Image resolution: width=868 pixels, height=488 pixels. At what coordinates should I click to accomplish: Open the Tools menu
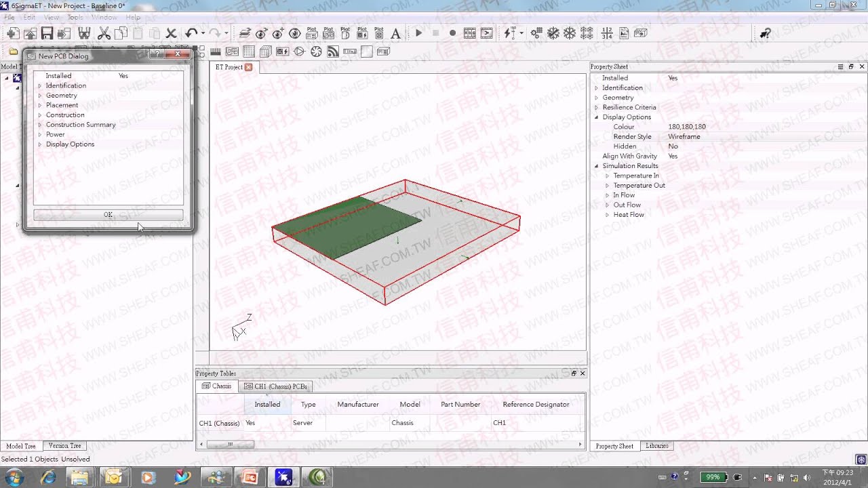coord(75,17)
